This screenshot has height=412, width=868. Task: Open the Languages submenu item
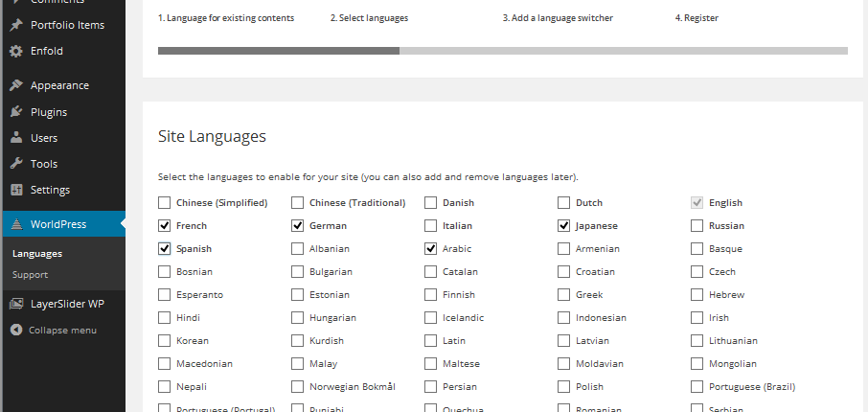click(37, 254)
